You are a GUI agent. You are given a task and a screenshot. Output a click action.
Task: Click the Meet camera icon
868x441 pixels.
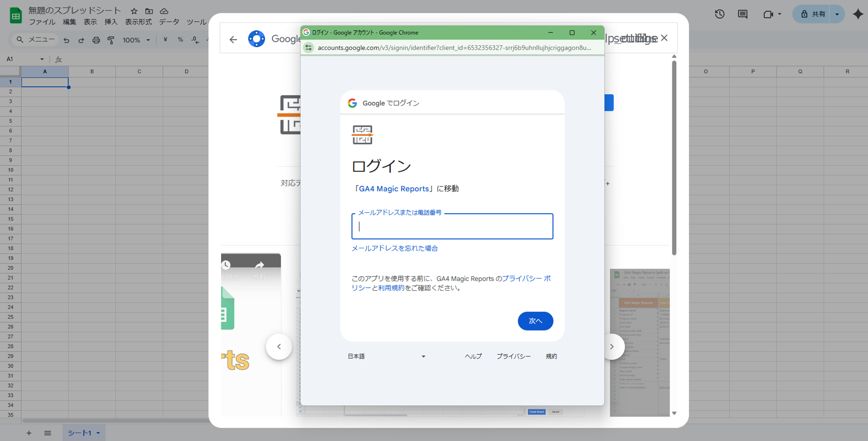click(x=768, y=14)
